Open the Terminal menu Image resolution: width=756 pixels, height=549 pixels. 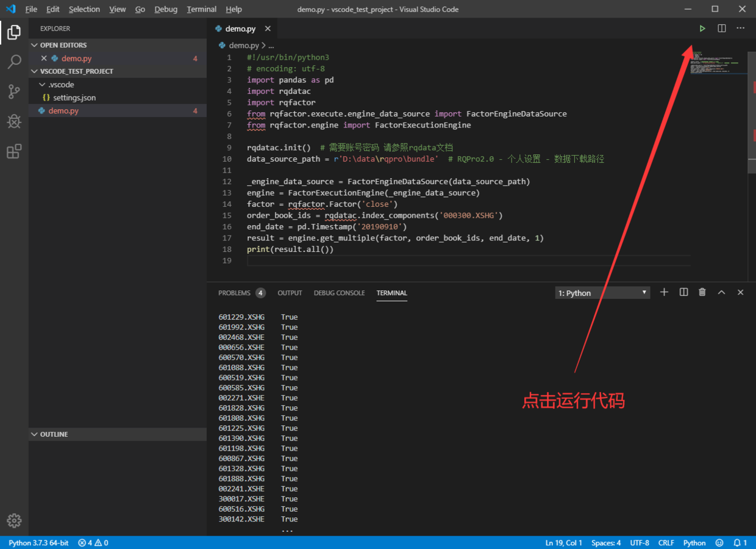(202, 9)
